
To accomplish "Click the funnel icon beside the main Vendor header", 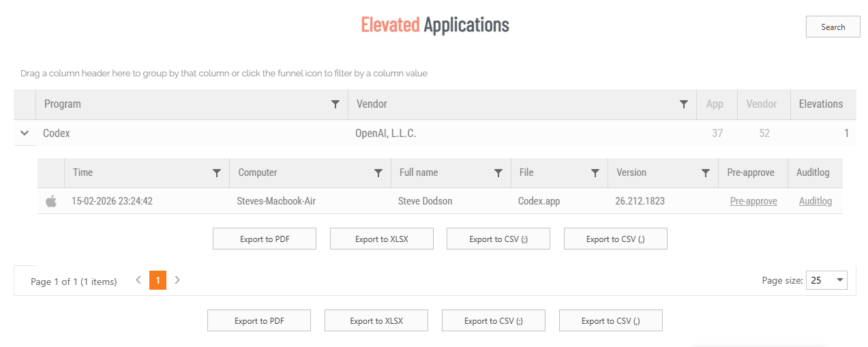I will pyautogui.click(x=683, y=104).
